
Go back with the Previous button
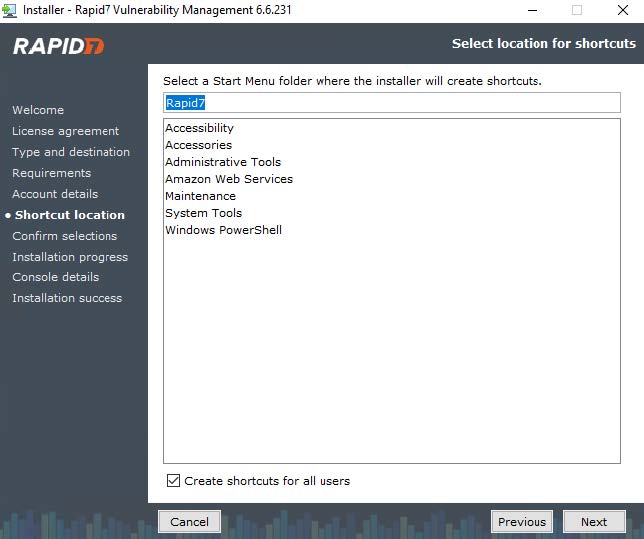[x=522, y=522]
